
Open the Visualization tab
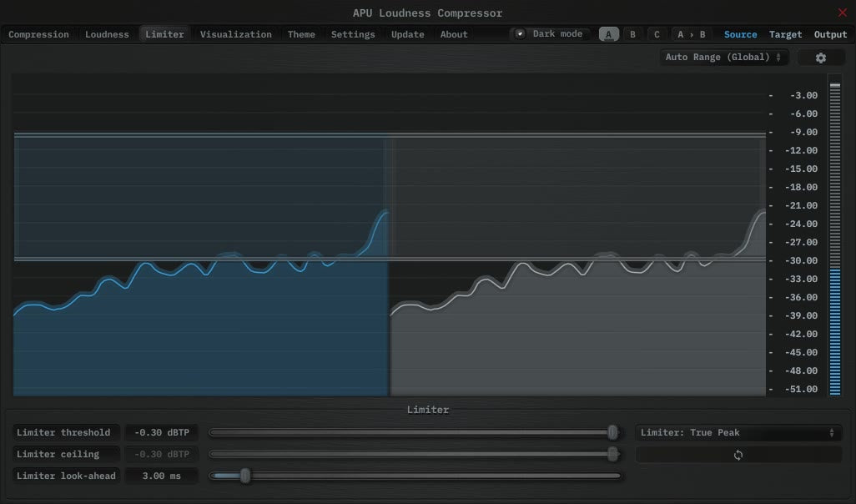click(x=236, y=34)
